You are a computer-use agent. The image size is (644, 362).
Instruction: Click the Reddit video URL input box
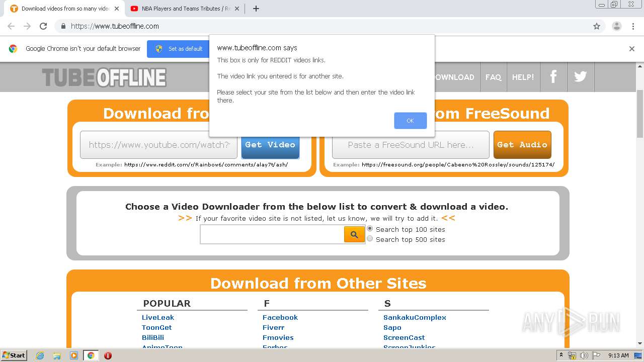click(158, 145)
